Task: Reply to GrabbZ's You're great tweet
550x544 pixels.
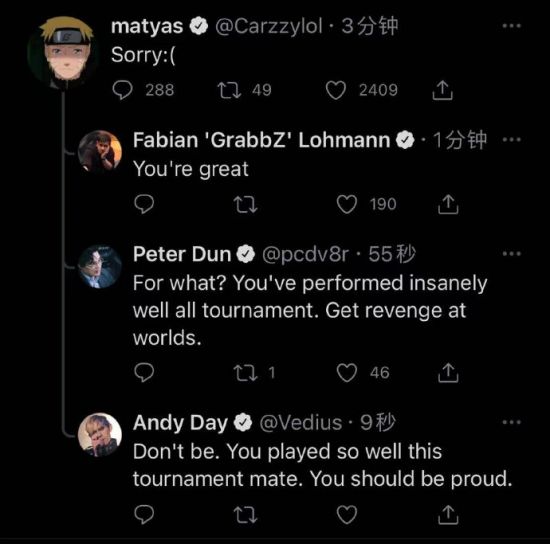Action: coord(144,204)
